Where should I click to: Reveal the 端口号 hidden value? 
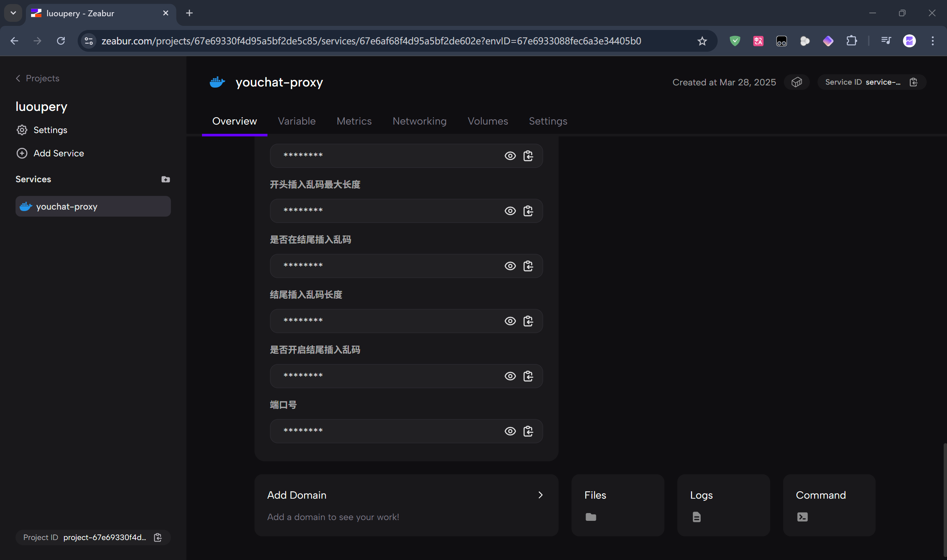coord(510,431)
